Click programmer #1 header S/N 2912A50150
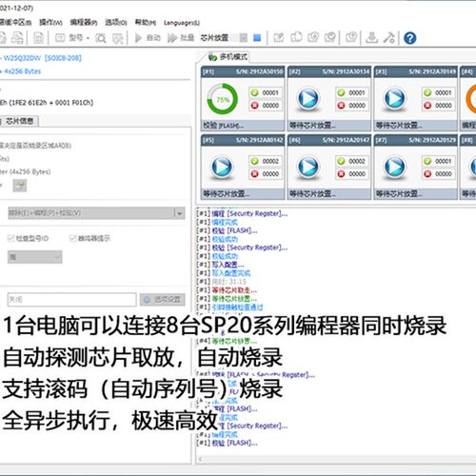The height and width of the screenshot is (476, 476). click(x=243, y=71)
